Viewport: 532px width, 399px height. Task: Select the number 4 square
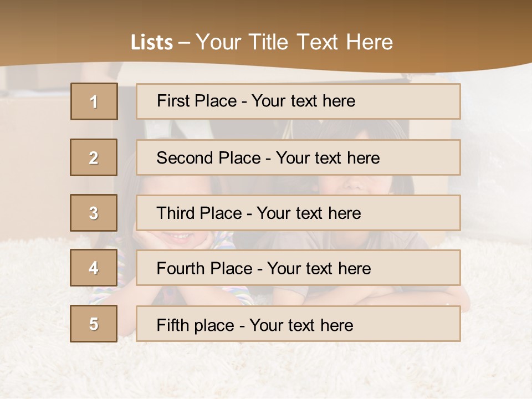(x=94, y=268)
